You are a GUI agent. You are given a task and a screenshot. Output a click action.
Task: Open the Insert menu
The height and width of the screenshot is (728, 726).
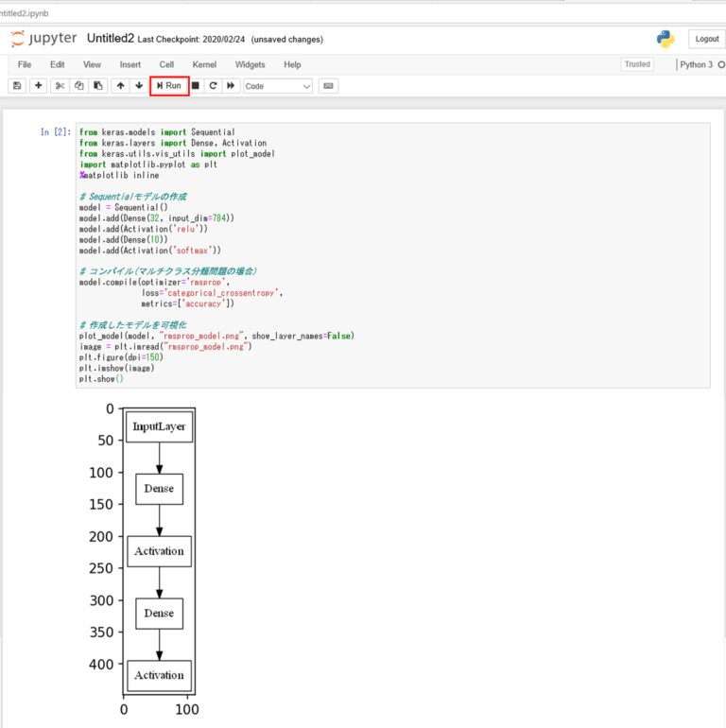130,64
